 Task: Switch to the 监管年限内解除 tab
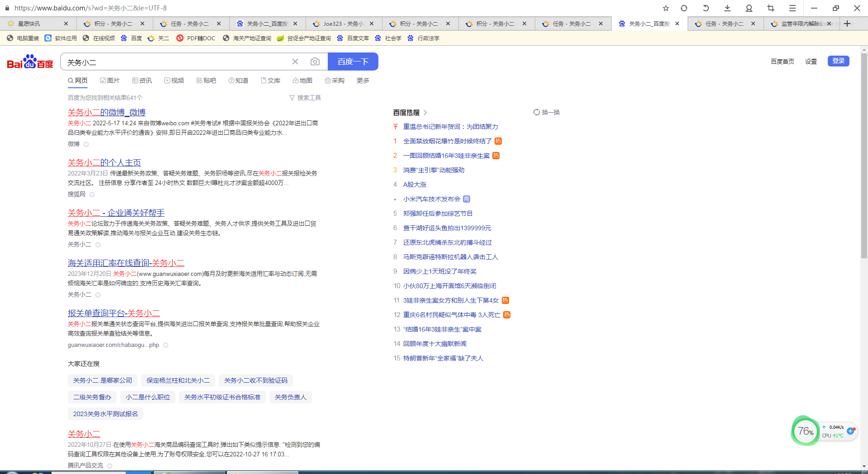tap(801, 24)
